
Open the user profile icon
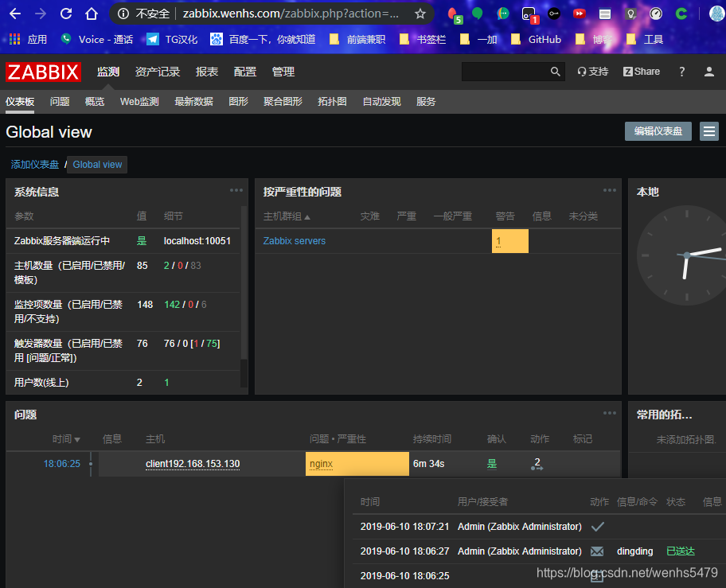pos(708,72)
